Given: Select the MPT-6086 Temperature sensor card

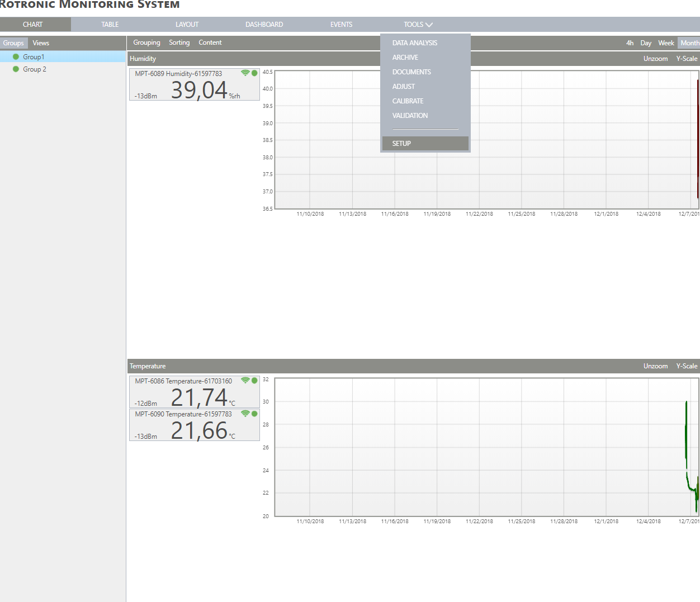Looking at the screenshot, I should click(195, 392).
